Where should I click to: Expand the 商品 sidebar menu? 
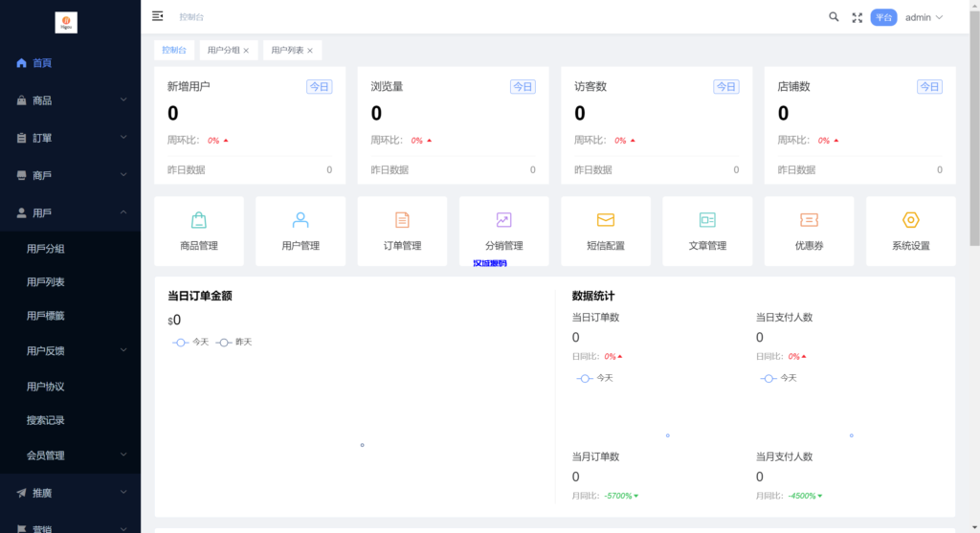(x=123, y=100)
